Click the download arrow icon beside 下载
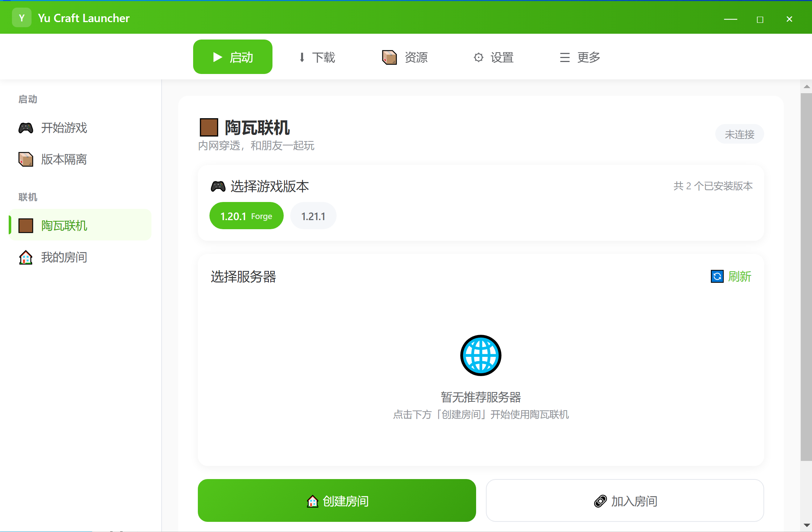This screenshot has width=812, height=532. (x=302, y=57)
